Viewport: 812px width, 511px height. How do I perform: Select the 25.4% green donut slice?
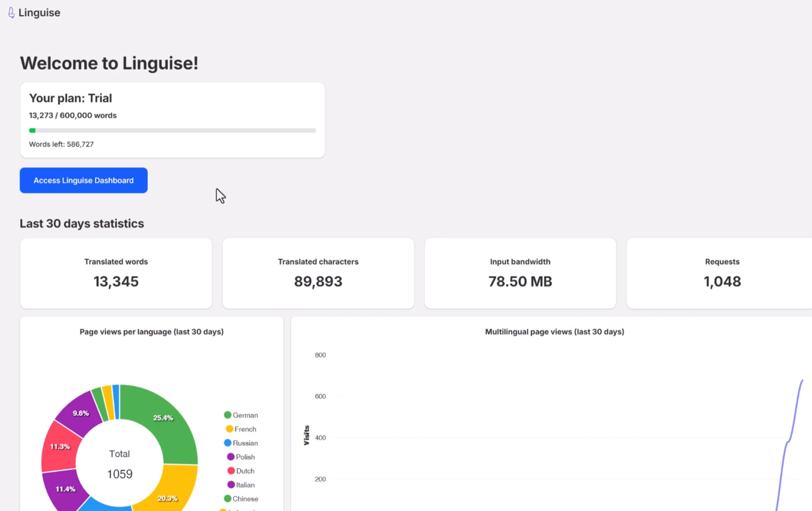[164, 417]
